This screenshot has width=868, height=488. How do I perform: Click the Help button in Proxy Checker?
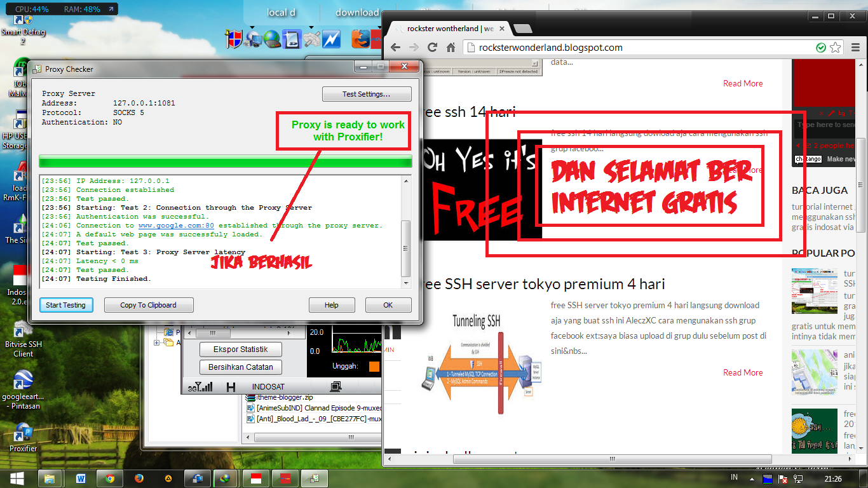tap(332, 305)
